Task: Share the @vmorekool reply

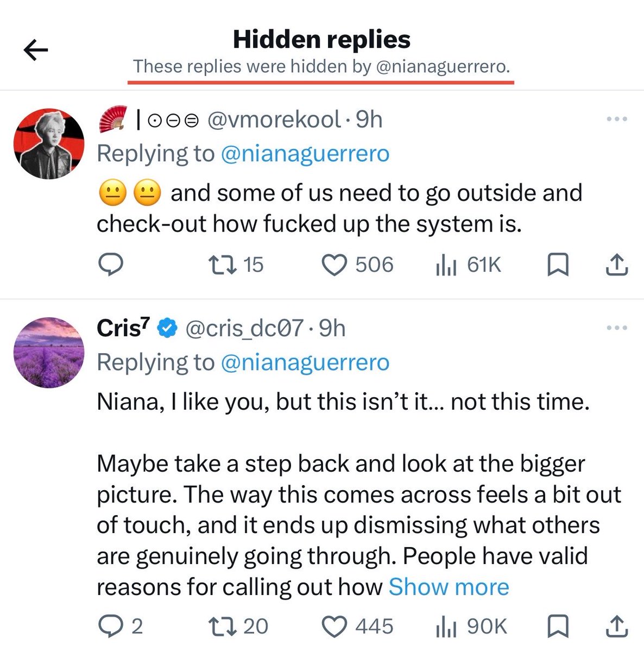Action: click(616, 265)
